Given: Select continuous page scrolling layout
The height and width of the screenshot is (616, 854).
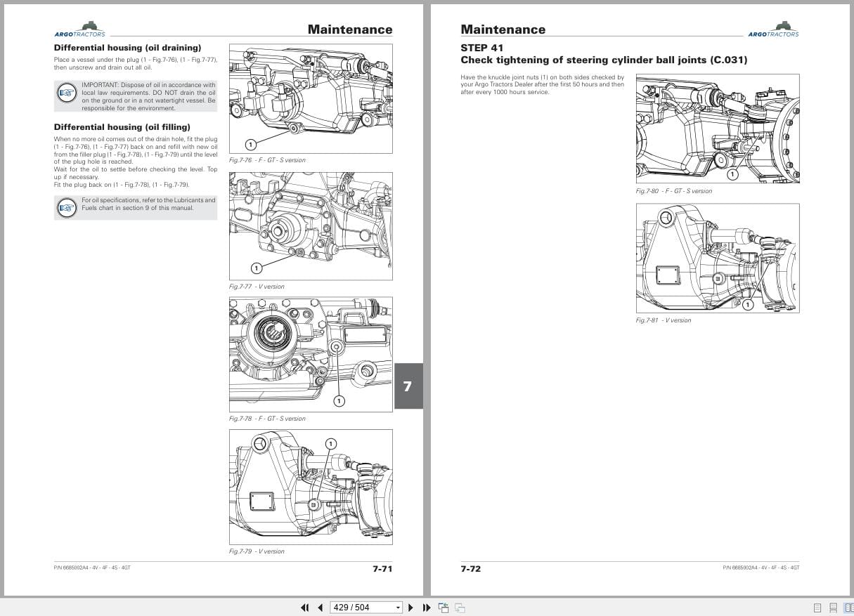Looking at the screenshot, I should click(833, 608).
